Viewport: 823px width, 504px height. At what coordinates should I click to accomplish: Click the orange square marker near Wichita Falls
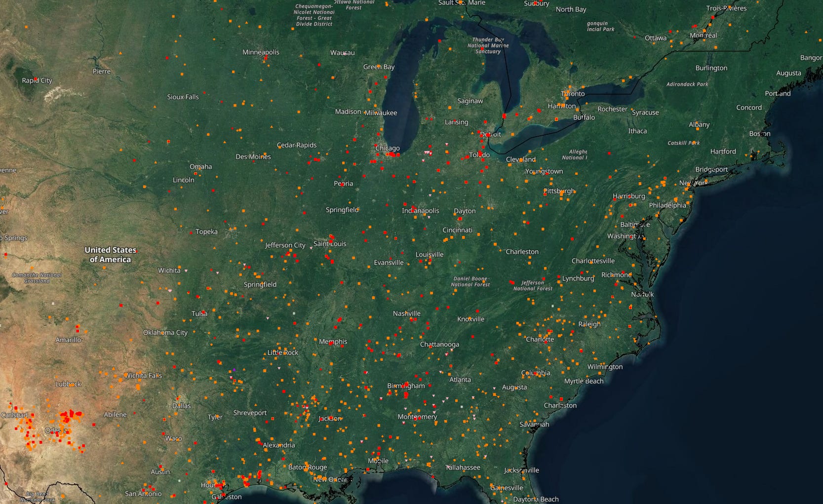coord(116,376)
